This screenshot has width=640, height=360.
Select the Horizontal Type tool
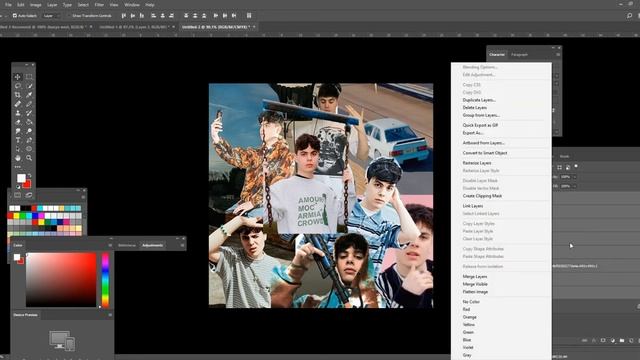pos(18,140)
